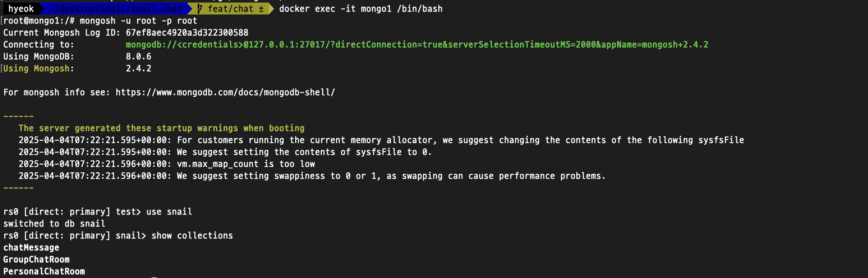Click the chatMessage collection name
The image size is (868, 278).
click(32, 248)
